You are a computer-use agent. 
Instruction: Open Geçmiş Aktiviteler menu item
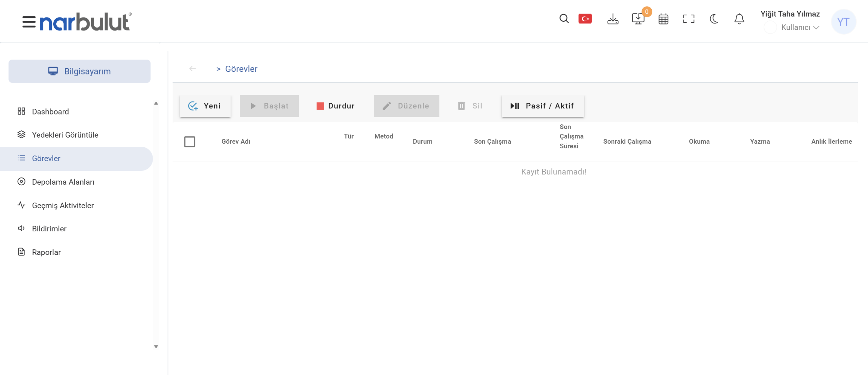(x=63, y=205)
